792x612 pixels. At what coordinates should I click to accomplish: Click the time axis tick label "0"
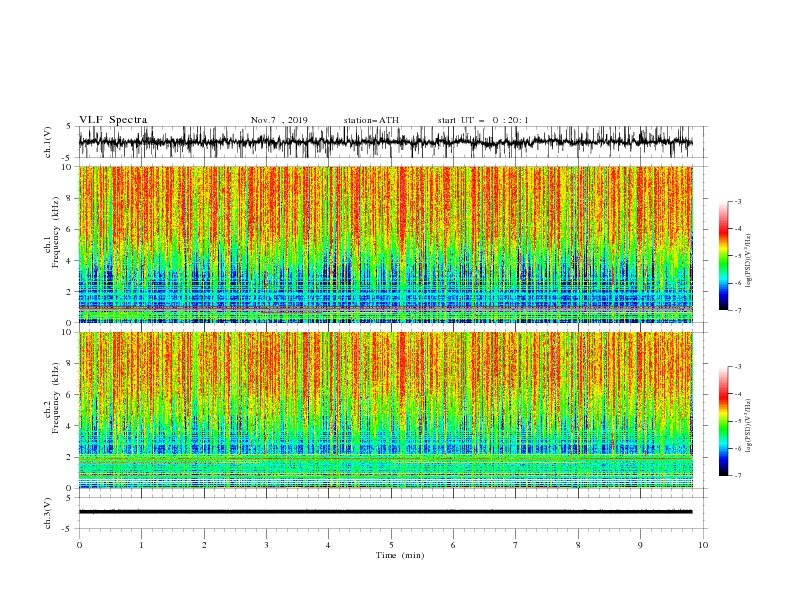[x=79, y=545]
